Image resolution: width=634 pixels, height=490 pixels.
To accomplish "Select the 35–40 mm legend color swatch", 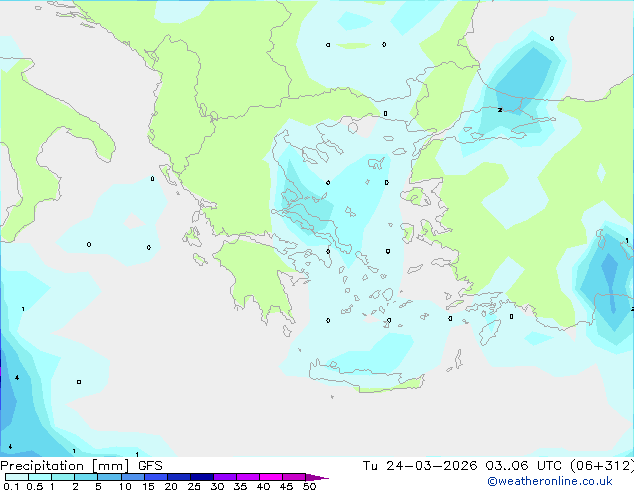I will pos(248,477).
